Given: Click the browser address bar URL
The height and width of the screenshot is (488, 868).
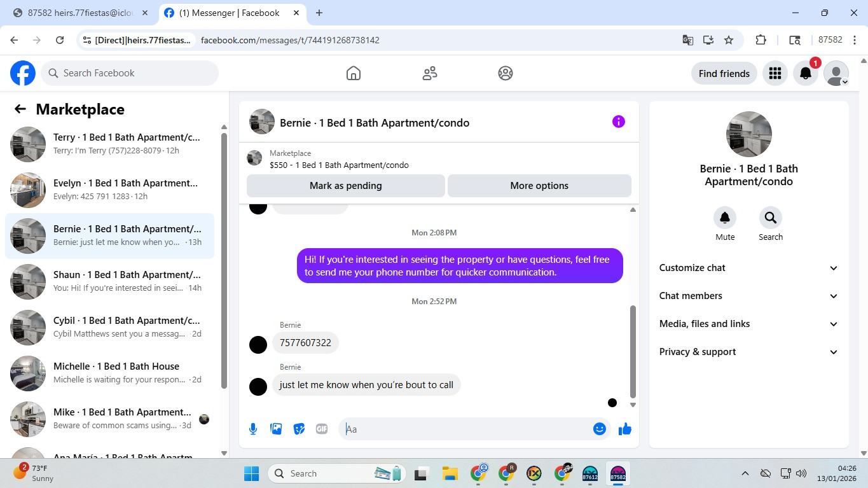Looking at the screenshot, I should click(x=290, y=40).
